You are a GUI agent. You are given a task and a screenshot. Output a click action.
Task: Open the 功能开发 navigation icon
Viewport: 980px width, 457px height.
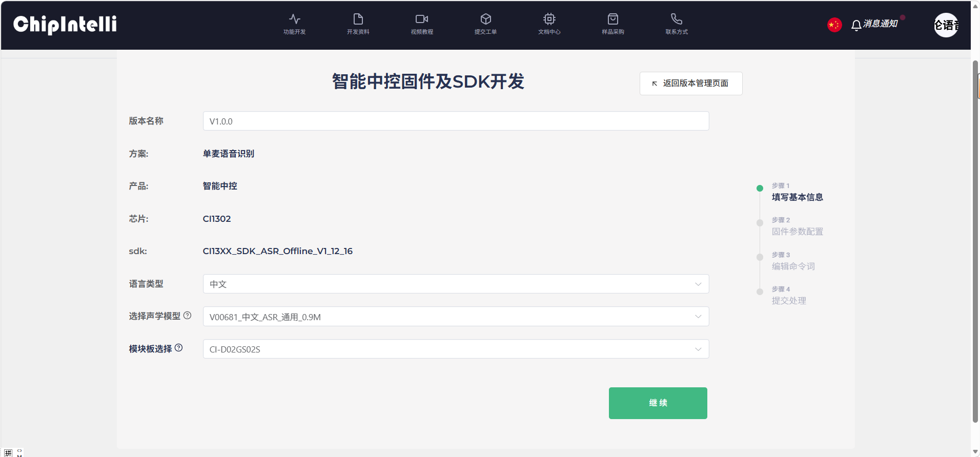[294, 19]
